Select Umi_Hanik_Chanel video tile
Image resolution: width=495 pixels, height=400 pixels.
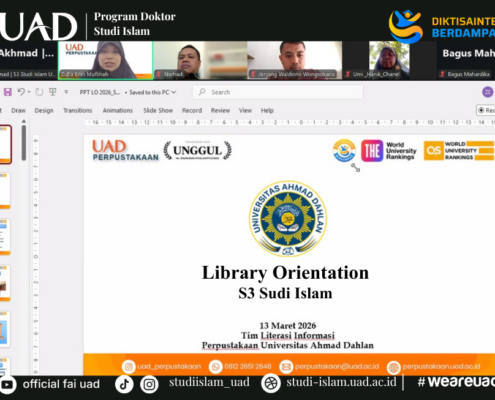[x=389, y=60]
